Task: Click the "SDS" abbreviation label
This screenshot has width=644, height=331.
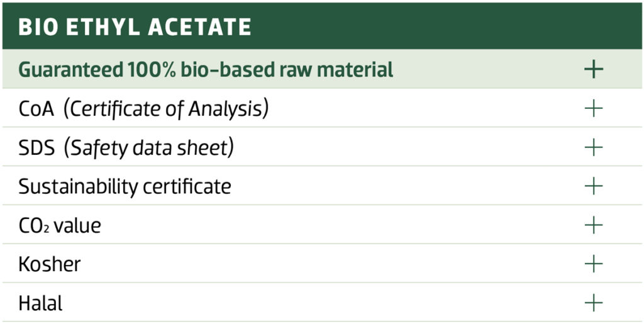Action: pos(36,148)
